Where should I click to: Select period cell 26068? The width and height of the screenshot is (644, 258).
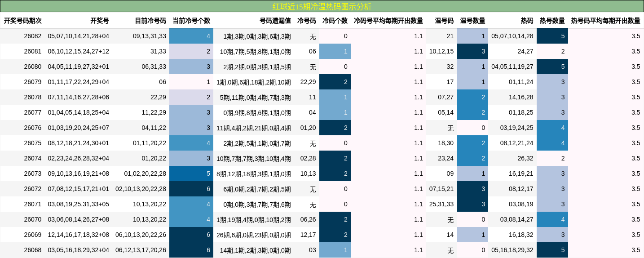tap(33, 250)
